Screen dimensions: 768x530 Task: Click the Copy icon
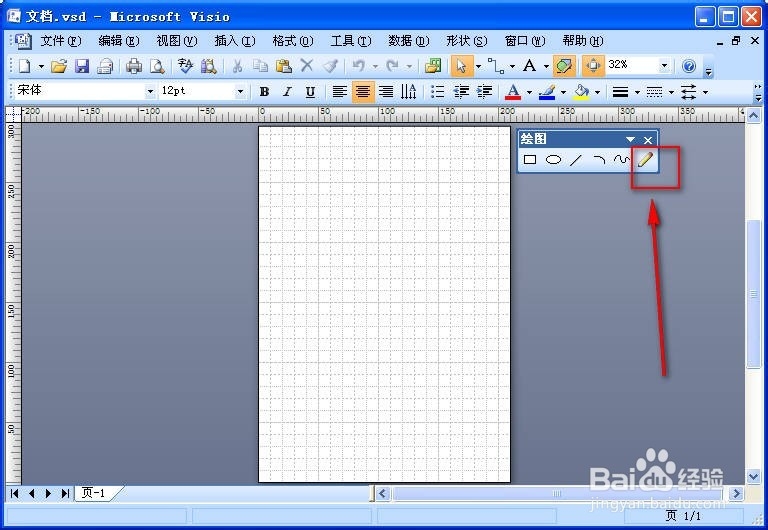(x=261, y=66)
